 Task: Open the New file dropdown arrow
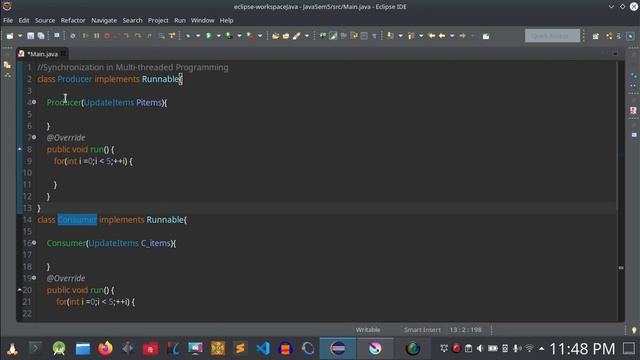(x=19, y=36)
